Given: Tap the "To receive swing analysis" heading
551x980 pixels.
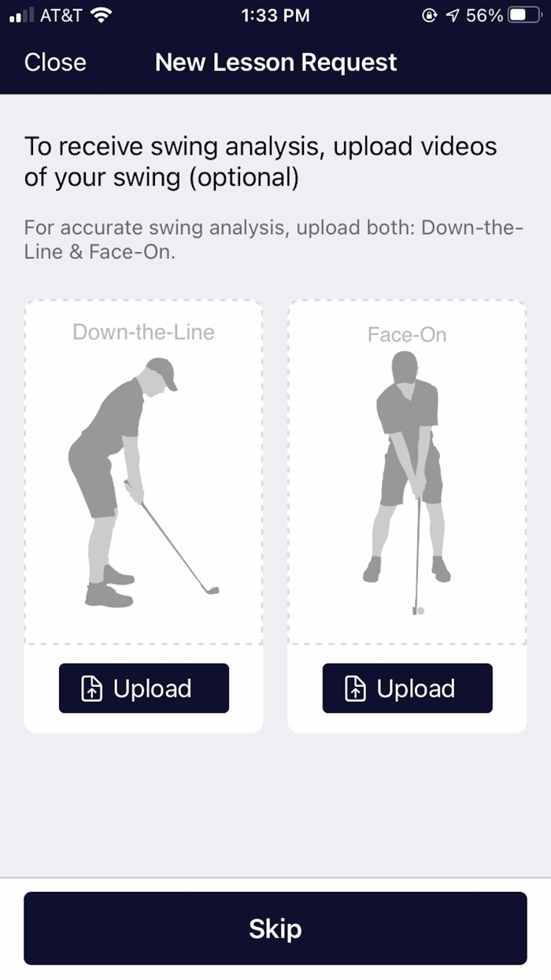Looking at the screenshot, I should [261, 161].
